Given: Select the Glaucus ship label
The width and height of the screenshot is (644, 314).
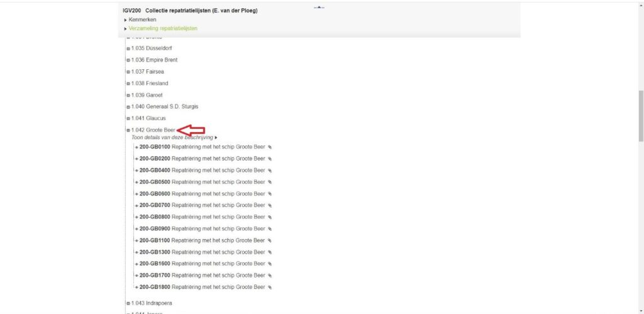Looking at the screenshot, I should click(156, 118).
